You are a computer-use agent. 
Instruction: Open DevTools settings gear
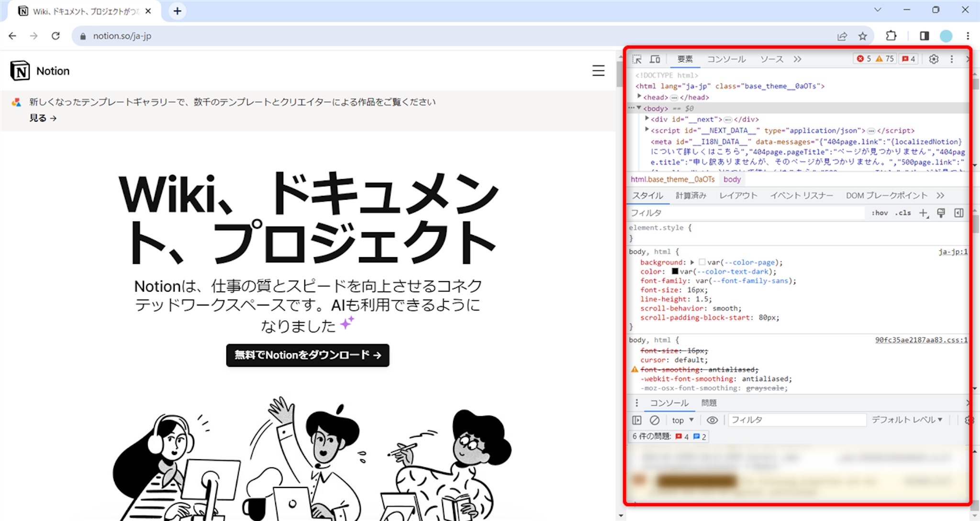click(934, 59)
